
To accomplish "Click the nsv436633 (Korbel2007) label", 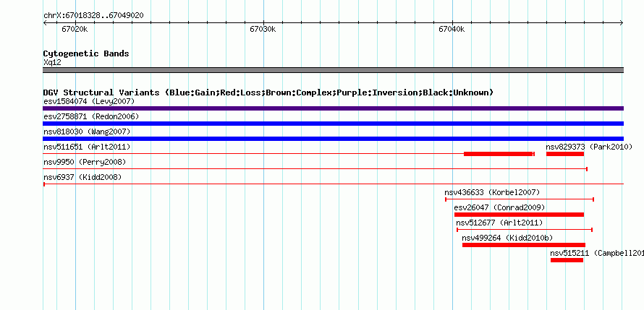I will 492,192.
